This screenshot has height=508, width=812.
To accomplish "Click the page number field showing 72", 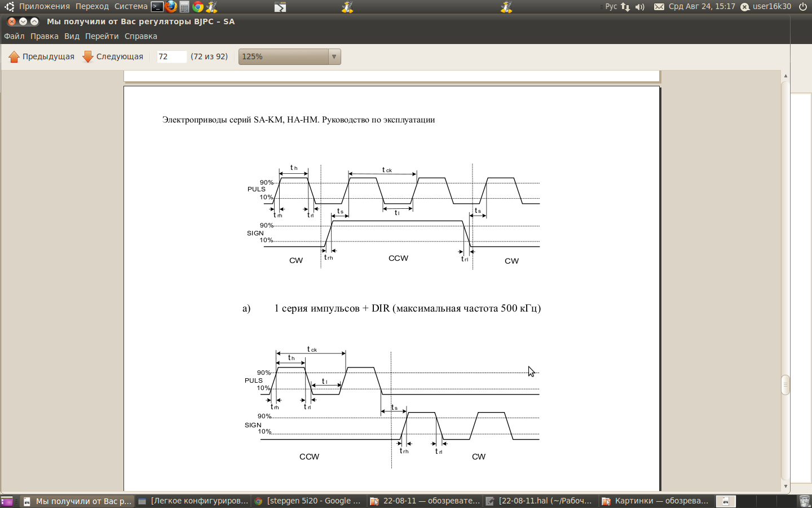I will (x=171, y=56).
